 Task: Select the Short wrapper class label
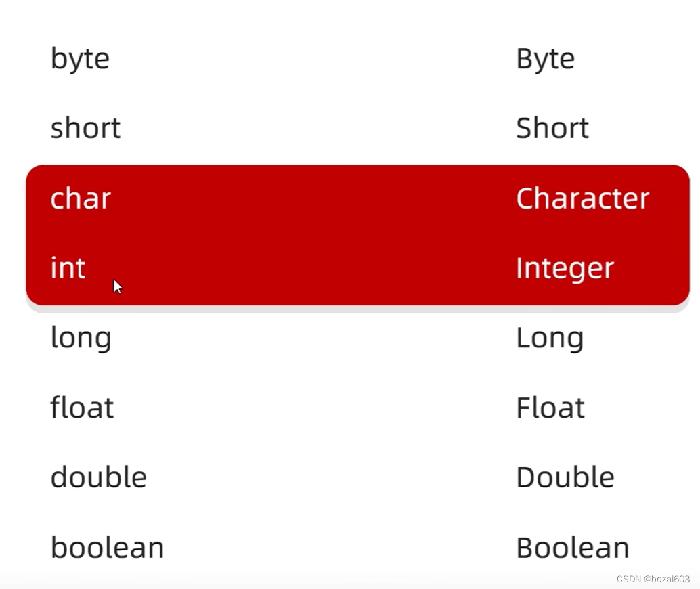tap(552, 128)
